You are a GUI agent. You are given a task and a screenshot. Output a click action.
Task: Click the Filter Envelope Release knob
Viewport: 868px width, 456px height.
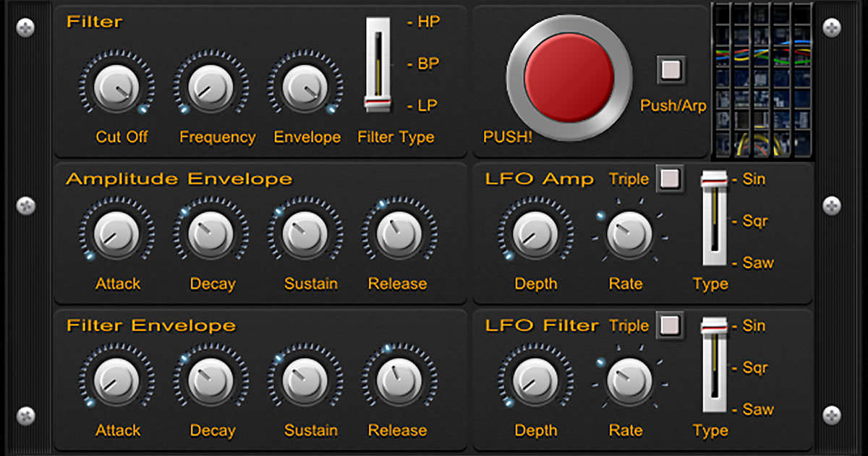tap(399, 381)
